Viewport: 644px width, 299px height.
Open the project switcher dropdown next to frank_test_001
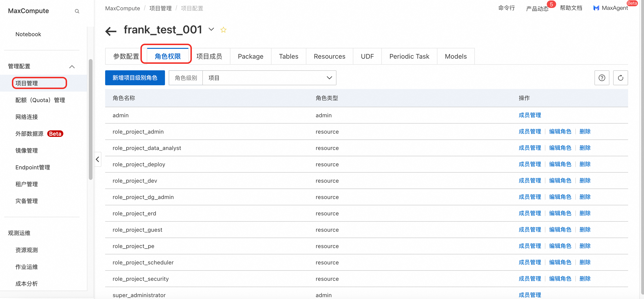point(211,29)
